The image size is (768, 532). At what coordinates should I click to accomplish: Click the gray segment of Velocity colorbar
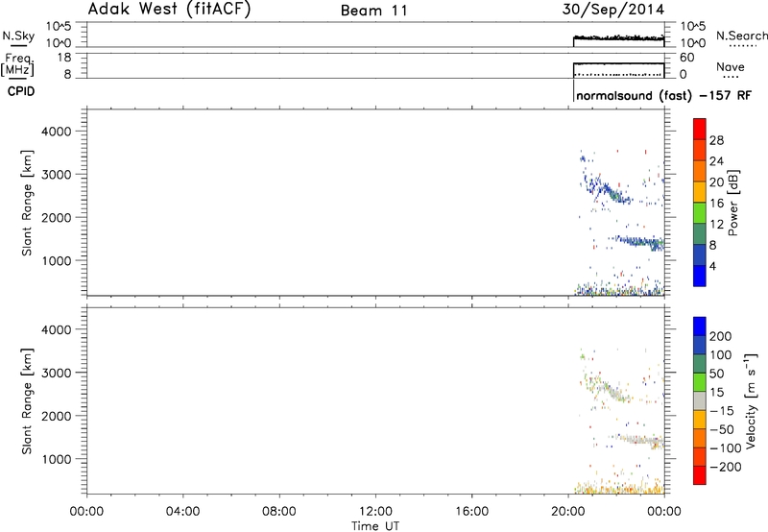(700, 400)
